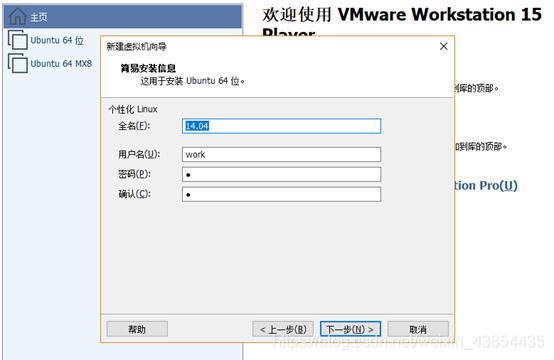This screenshot has width=554, height=360.
Task: Click the password (密码) input field
Action: click(281, 175)
